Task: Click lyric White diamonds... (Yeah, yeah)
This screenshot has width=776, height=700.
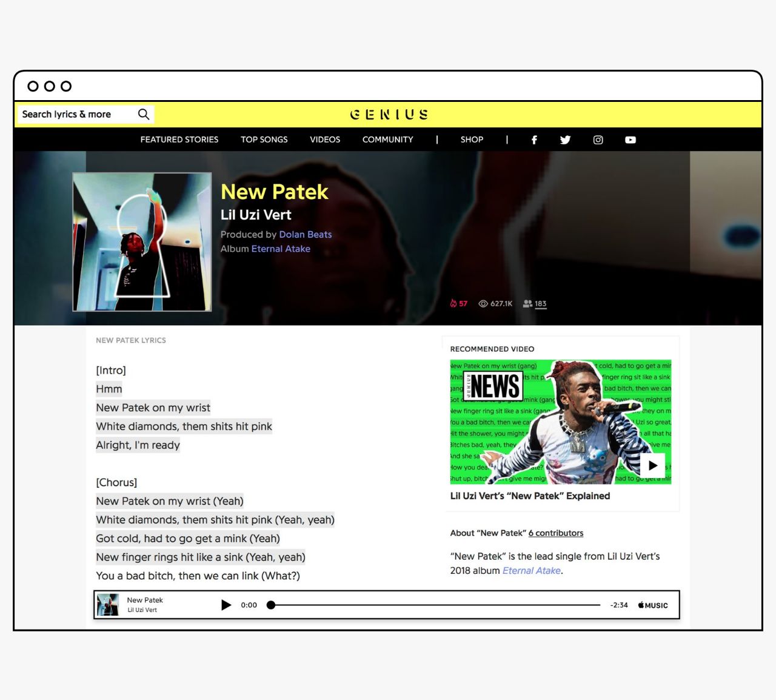Action: [x=215, y=520]
